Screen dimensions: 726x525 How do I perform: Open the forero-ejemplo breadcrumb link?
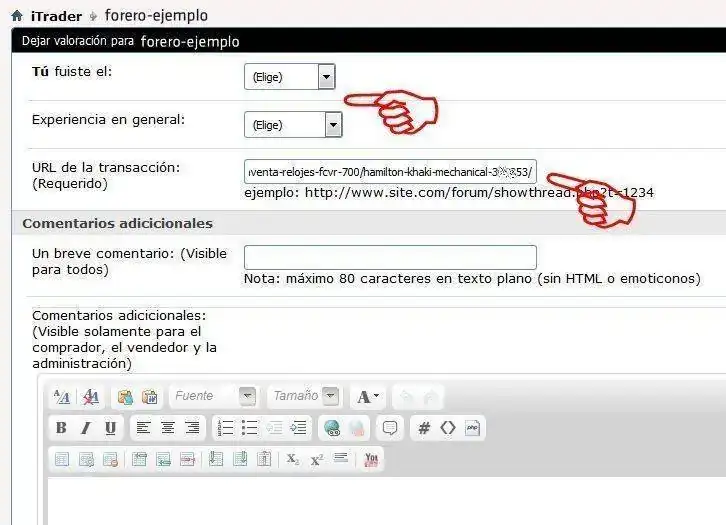click(156, 16)
